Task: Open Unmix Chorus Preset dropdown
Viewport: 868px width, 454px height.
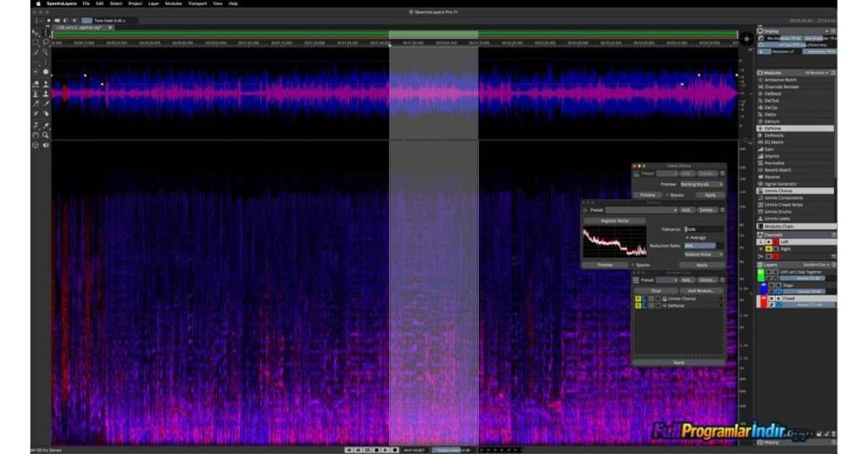Action: (667, 174)
